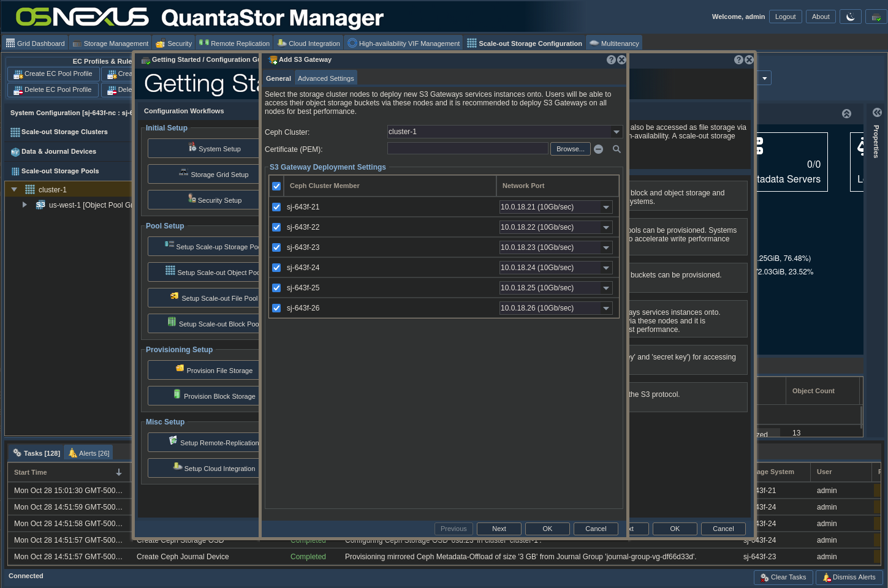Open help for Add S3 Gateway dialog

coord(611,60)
